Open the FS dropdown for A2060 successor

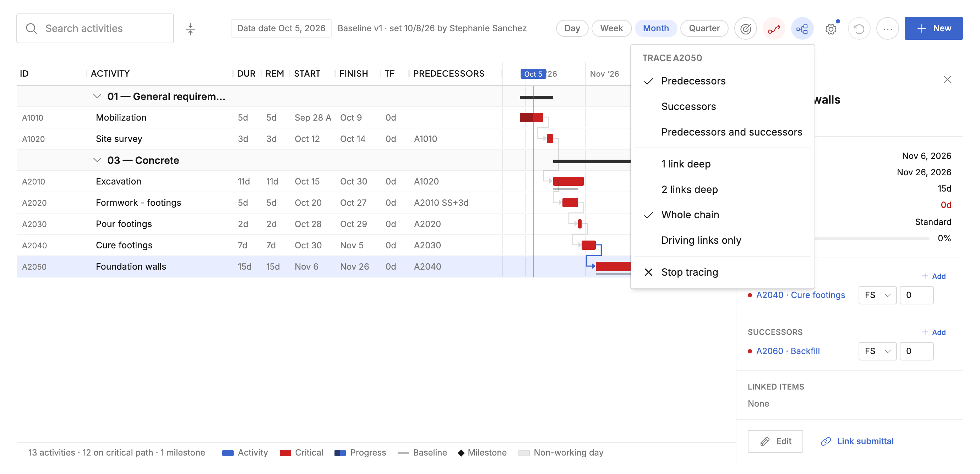877,351
